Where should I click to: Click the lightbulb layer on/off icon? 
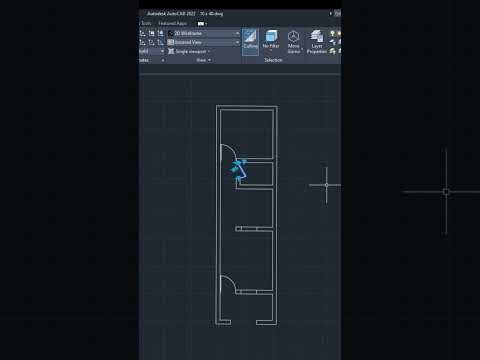pos(332,33)
